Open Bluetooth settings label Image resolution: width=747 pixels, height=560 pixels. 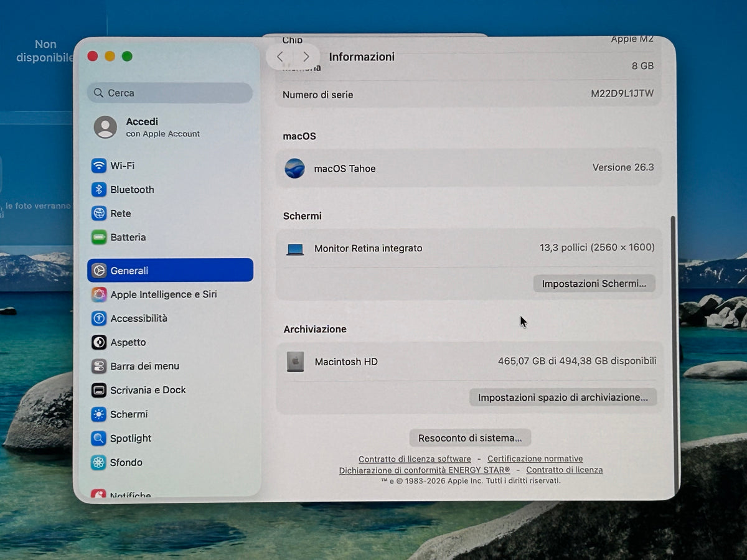tap(132, 189)
